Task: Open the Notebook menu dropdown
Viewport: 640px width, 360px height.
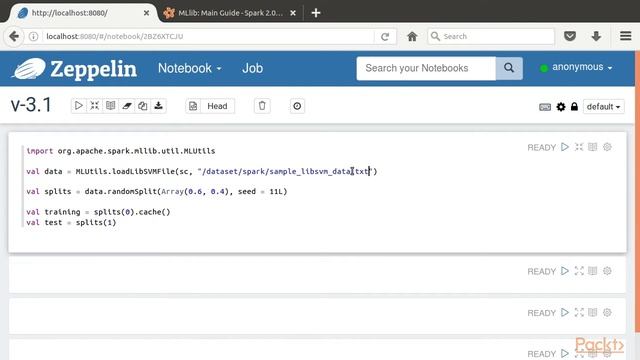Action: (190, 68)
